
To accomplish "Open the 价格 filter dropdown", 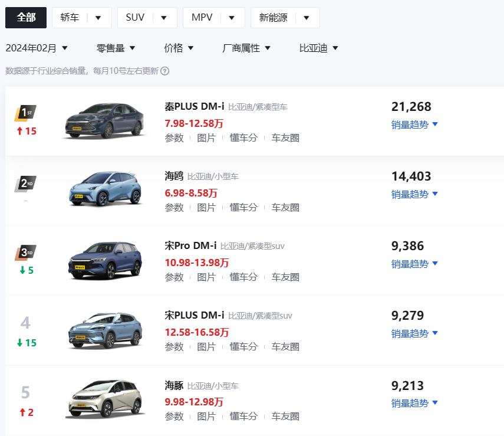I will [179, 48].
